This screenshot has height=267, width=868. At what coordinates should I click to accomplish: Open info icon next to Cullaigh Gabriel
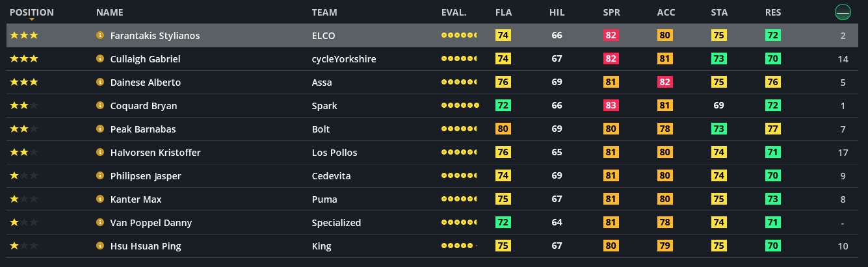(x=100, y=59)
